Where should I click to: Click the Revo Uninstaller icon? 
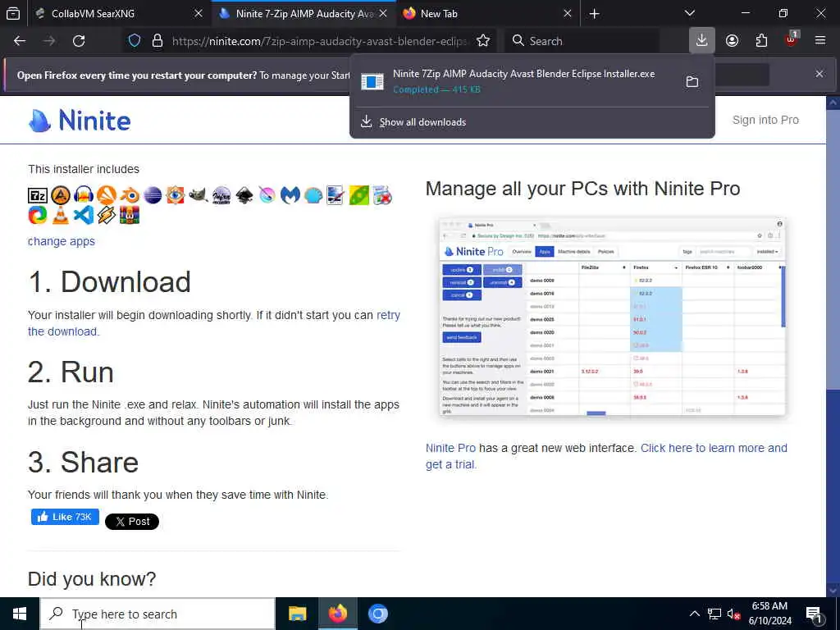click(x=382, y=195)
